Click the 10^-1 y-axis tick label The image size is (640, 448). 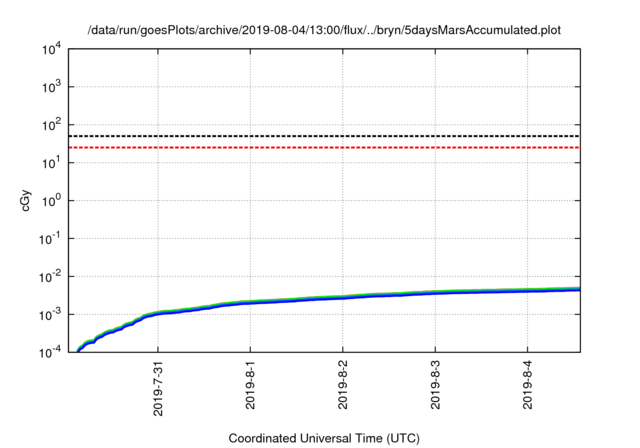[x=50, y=239]
